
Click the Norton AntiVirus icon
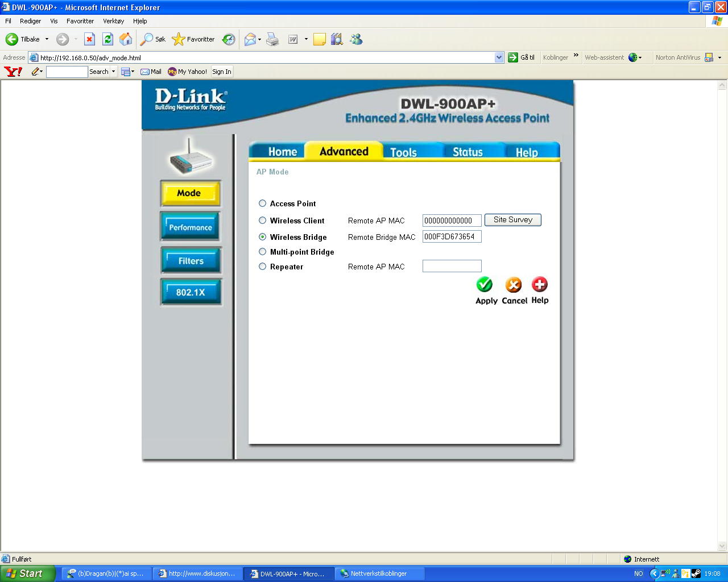click(709, 57)
